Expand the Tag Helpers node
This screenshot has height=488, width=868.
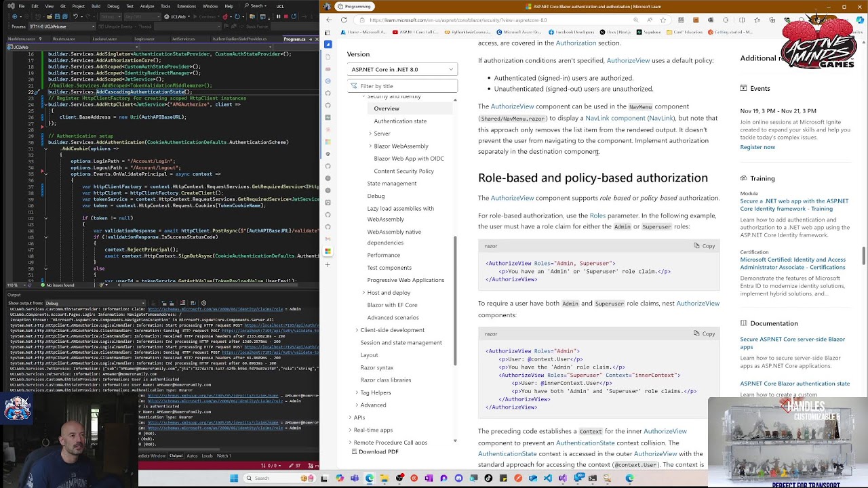point(357,392)
